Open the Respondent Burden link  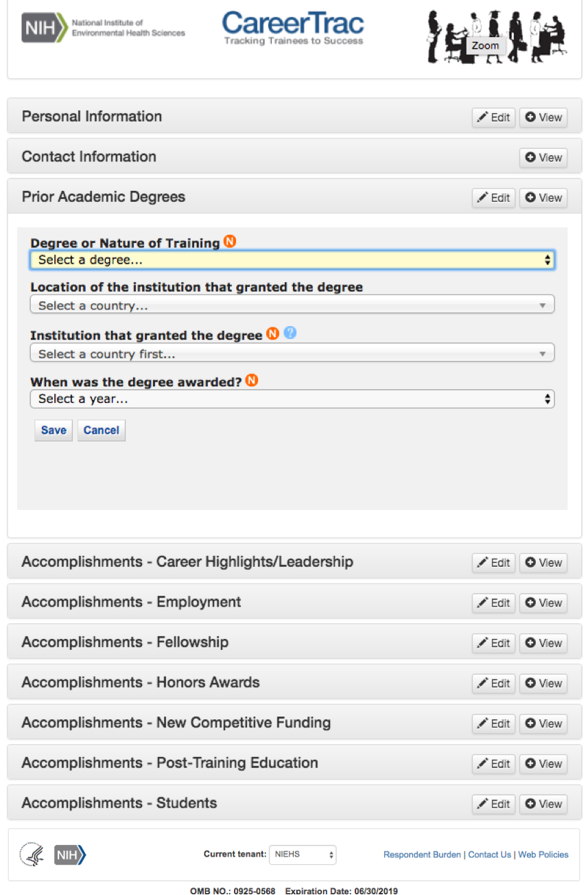pyautogui.click(x=422, y=855)
